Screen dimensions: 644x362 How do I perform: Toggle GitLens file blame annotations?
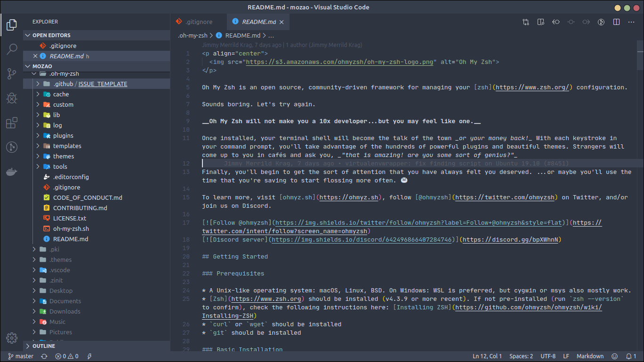click(x=601, y=22)
